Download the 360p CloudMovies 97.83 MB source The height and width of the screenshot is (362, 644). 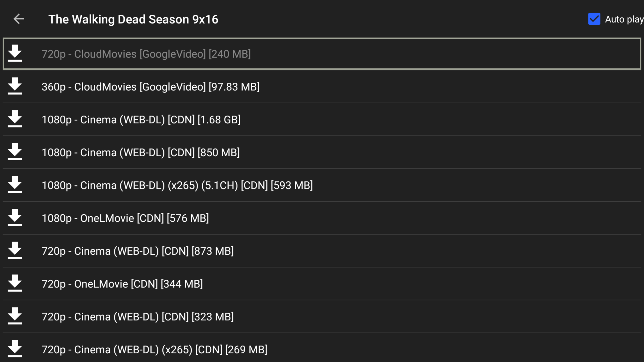15,86
